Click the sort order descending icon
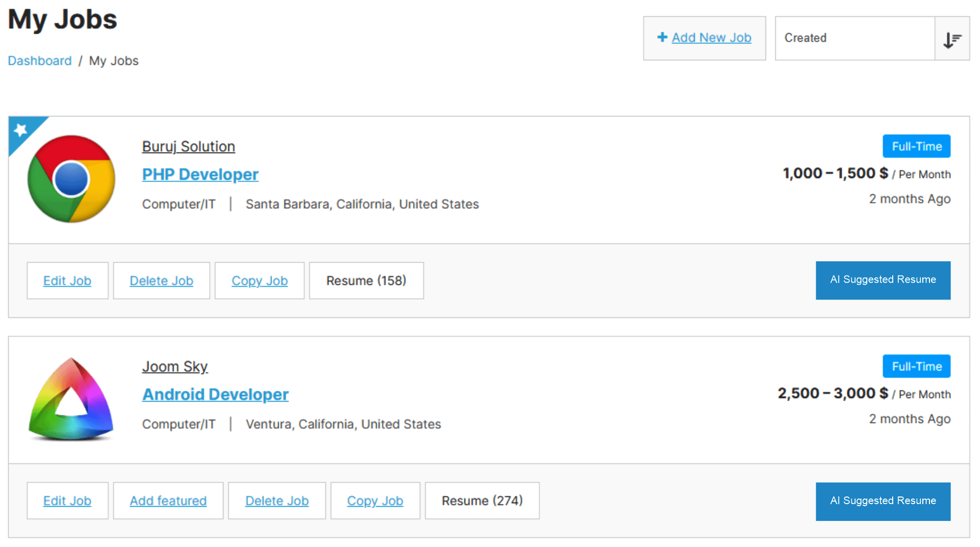980x547 pixels. pos(952,39)
